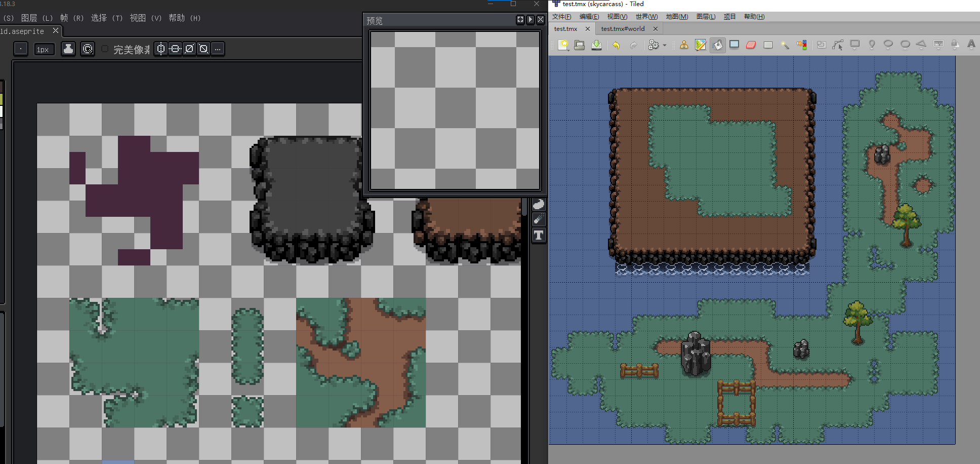
Task: Select the Insert Rectangle tool in Tiled
Action: pos(855,45)
